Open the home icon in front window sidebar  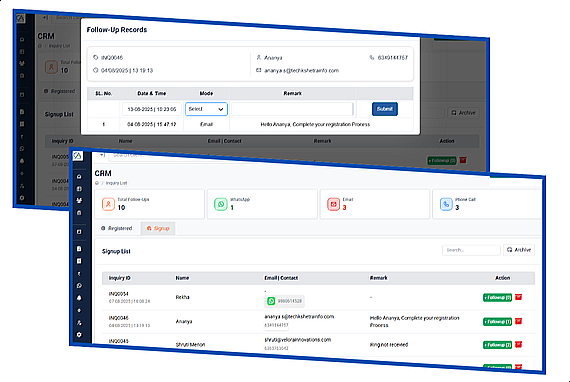(x=79, y=177)
